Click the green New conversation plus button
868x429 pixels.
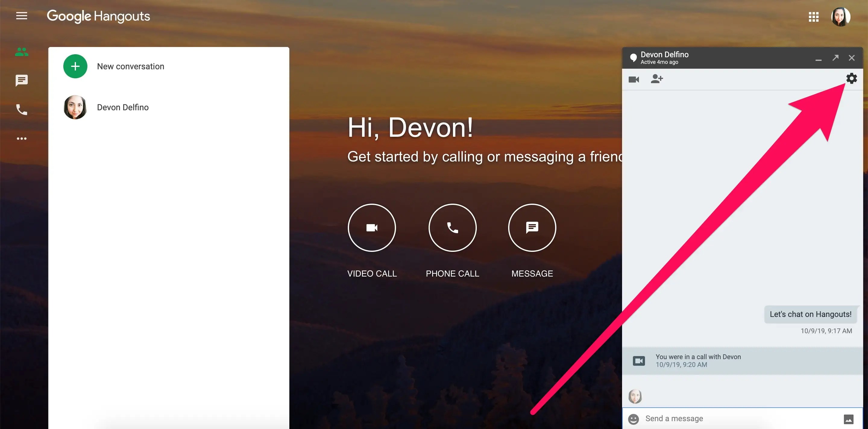[75, 66]
